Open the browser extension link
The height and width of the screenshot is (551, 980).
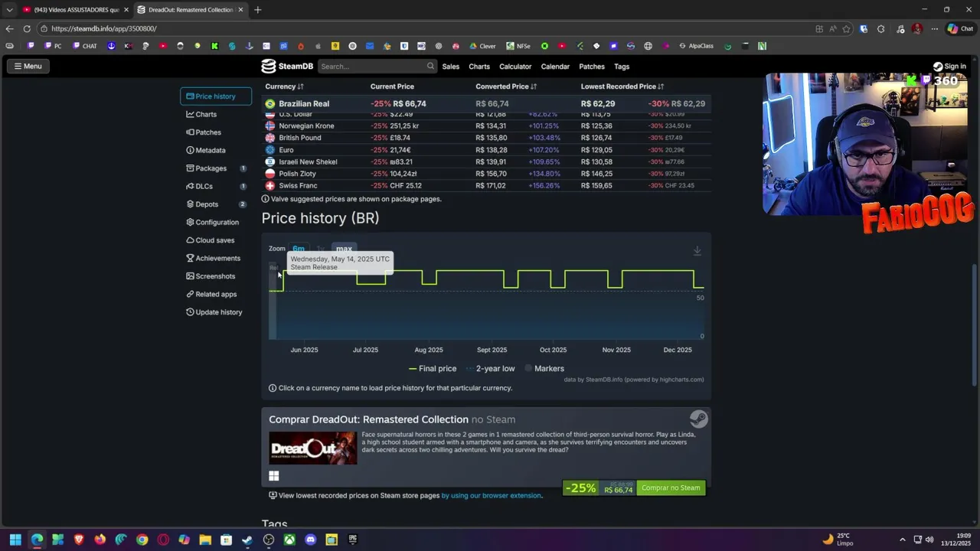pos(492,496)
